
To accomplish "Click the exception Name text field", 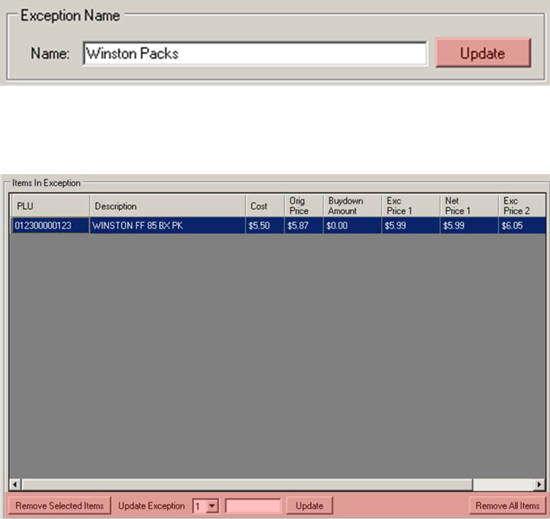I will 255,53.
